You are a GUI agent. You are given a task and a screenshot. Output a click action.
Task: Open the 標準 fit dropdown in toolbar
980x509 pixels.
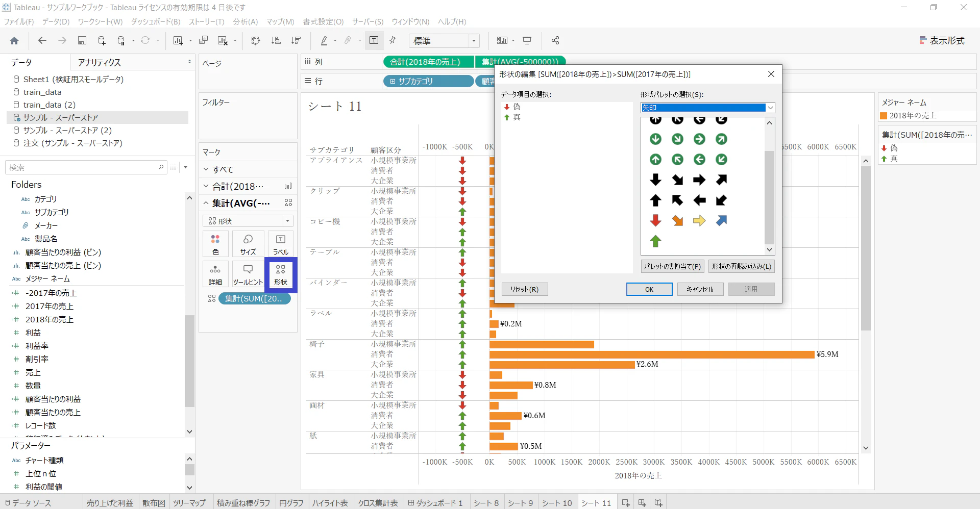click(x=445, y=41)
